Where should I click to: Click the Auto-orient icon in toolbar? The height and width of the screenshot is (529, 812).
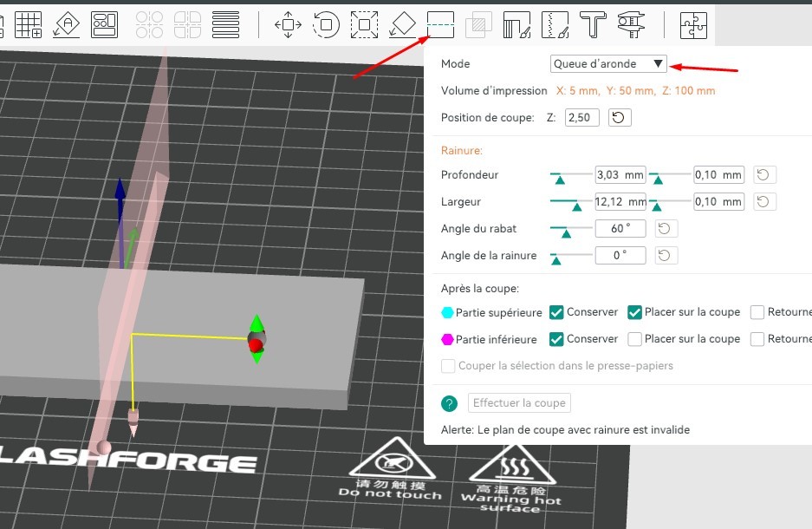[67, 24]
